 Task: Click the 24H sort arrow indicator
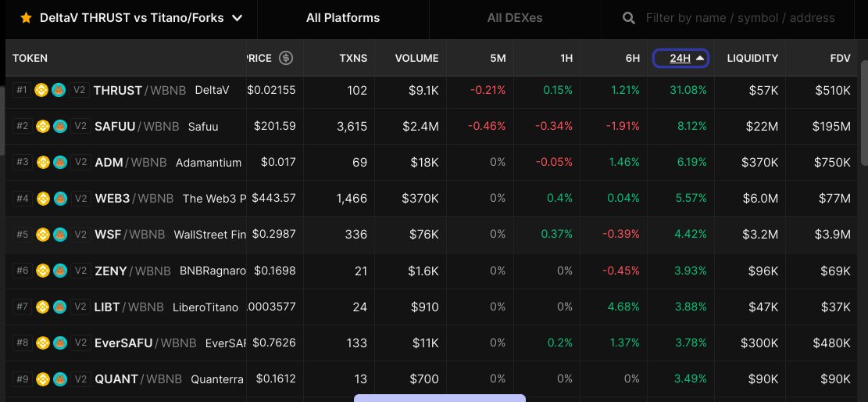point(700,58)
